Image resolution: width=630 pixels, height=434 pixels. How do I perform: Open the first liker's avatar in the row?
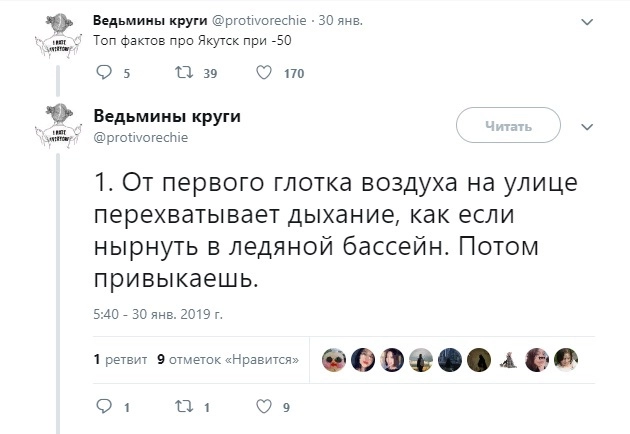[334, 359]
